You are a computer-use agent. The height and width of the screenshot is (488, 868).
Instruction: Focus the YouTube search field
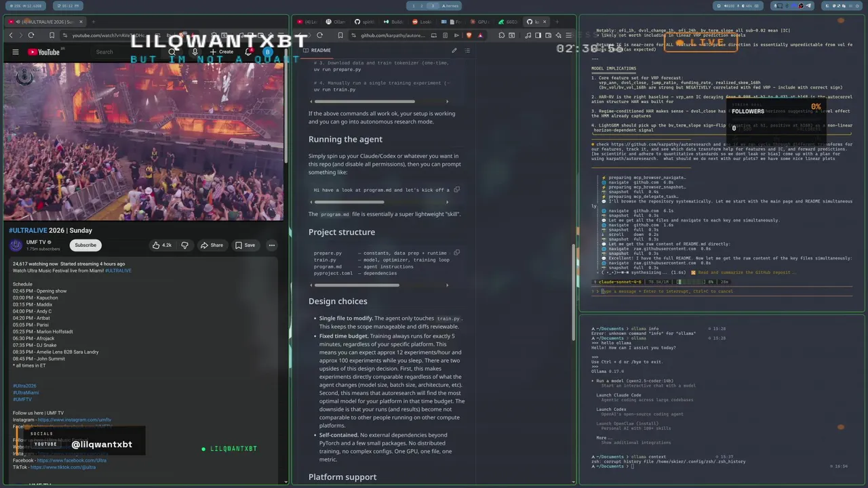coord(125,52)
